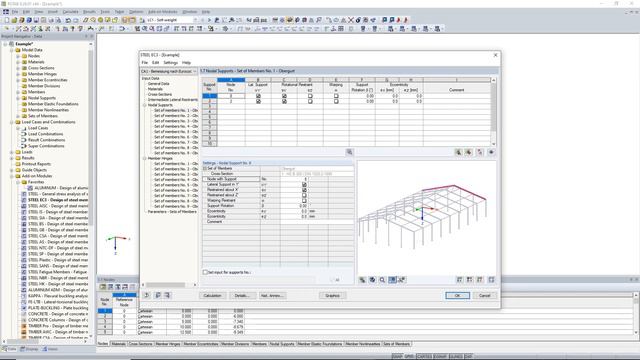Collapse the Set of Members group in settings
Screen dimensions: 640x360
(205, 168)
